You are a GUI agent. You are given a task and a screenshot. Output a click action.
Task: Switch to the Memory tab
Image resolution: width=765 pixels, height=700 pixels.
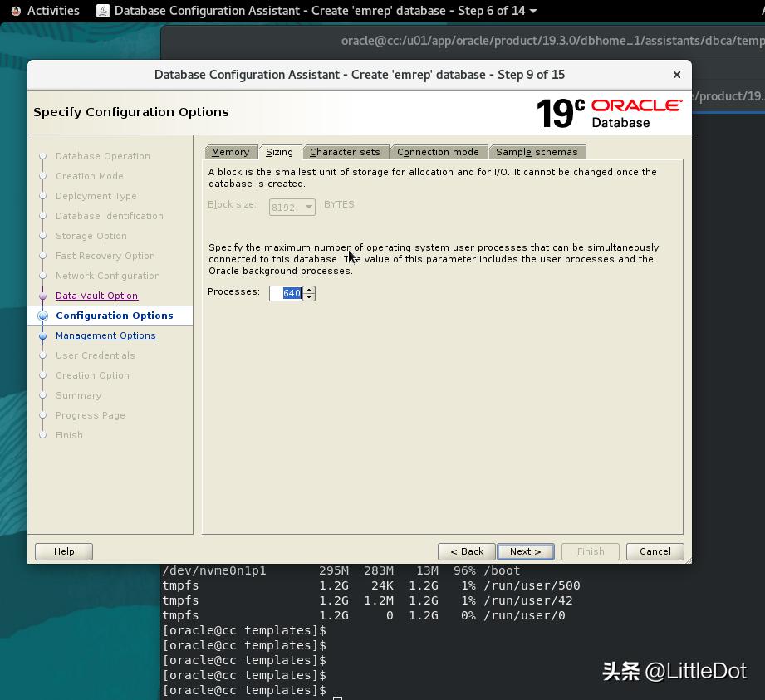pos(230,152)
